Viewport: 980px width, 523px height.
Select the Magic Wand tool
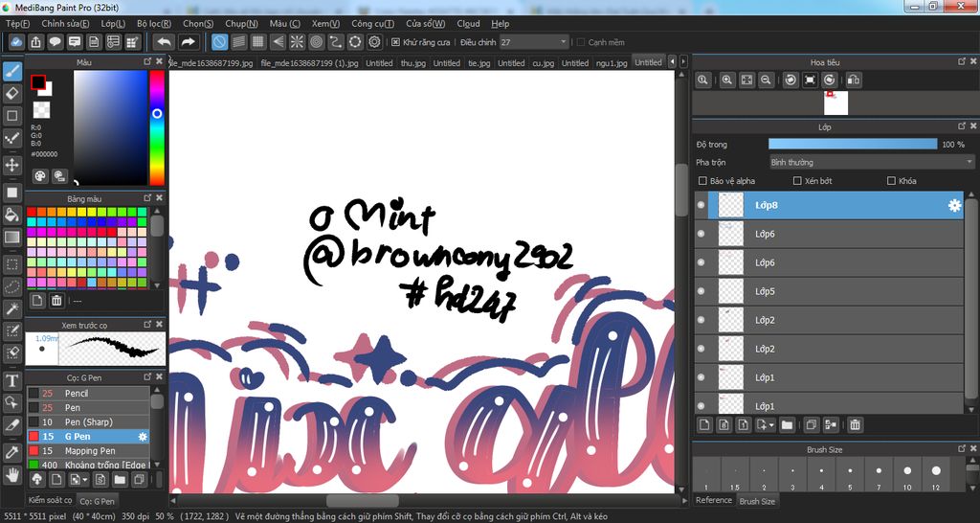11,308
